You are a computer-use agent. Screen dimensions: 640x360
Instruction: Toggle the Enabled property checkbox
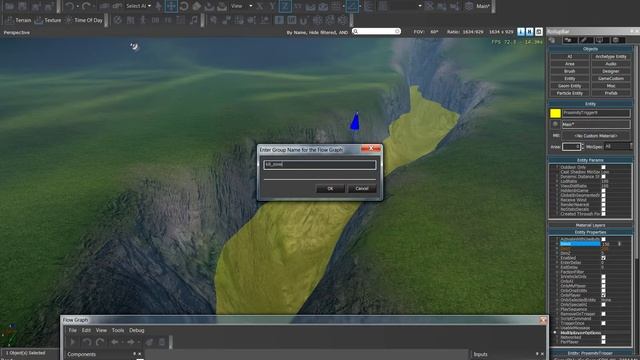[603, 258]
